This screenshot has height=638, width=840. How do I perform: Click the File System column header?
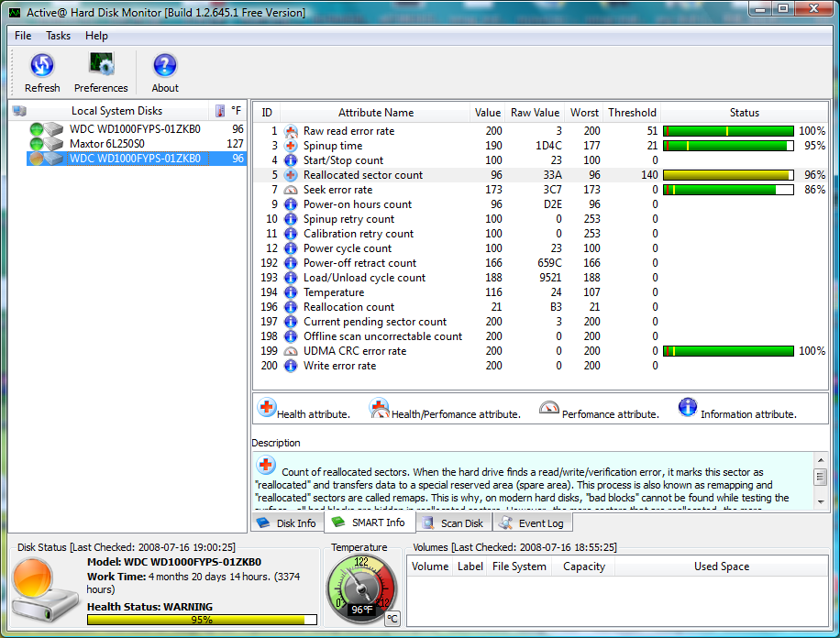point(519,566)
